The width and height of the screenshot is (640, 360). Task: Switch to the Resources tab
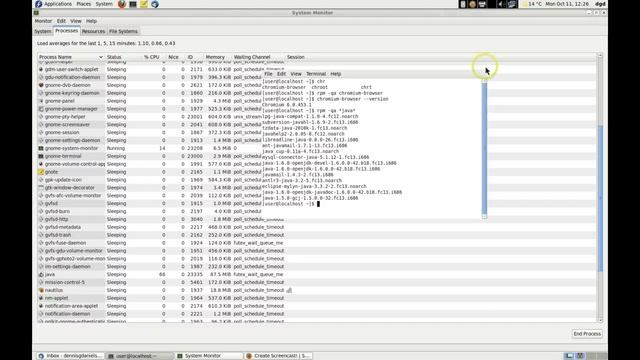93,31
